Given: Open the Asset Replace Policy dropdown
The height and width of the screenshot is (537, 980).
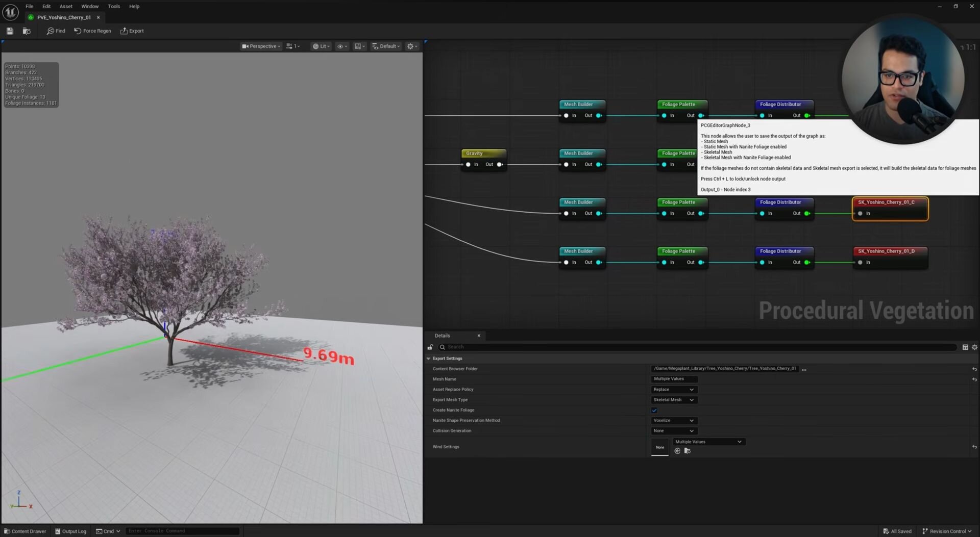Looking at the screenshot, I should click(x=674, y=390).
